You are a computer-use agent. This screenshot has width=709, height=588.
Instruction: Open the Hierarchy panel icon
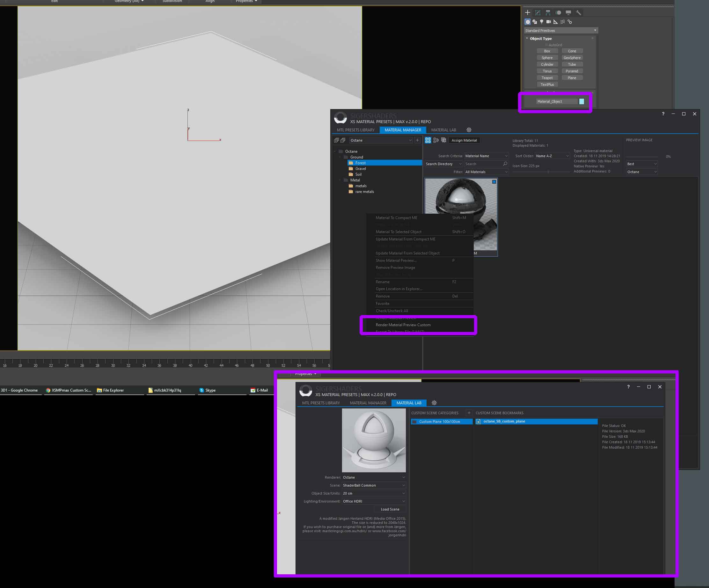point(548,13)
